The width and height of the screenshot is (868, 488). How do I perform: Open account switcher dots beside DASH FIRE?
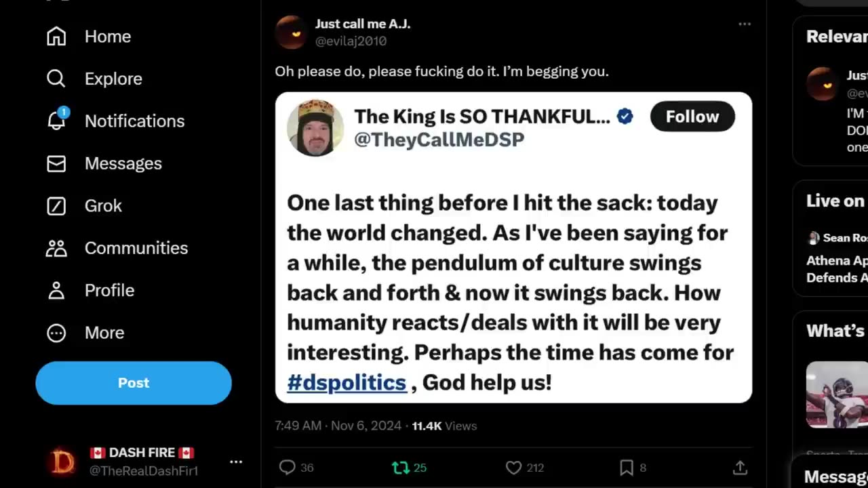click(x=236, y=462)
